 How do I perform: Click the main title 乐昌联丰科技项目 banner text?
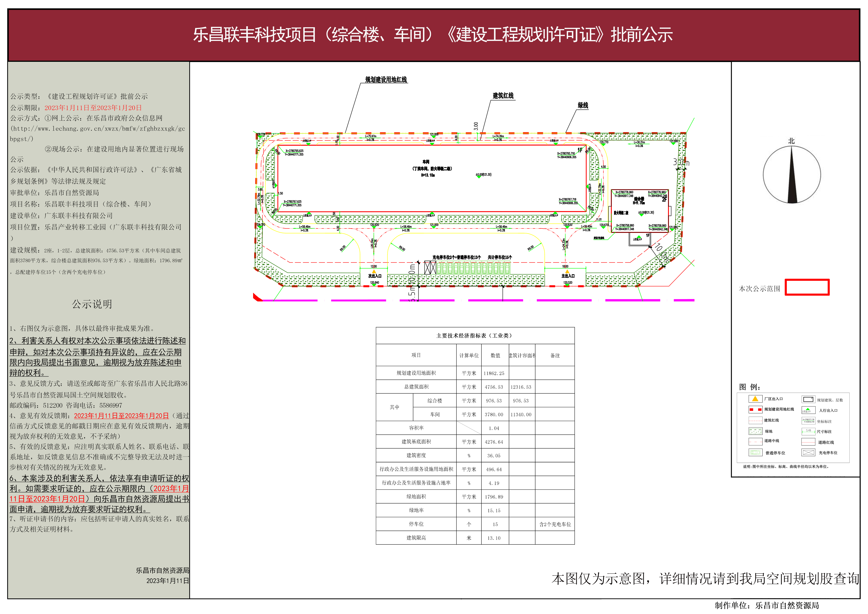coord(433,34)
